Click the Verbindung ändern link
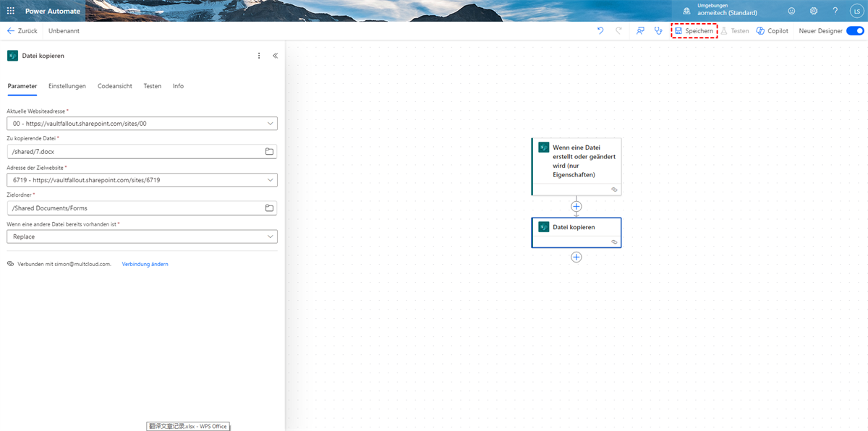 [x=145, y=264]
